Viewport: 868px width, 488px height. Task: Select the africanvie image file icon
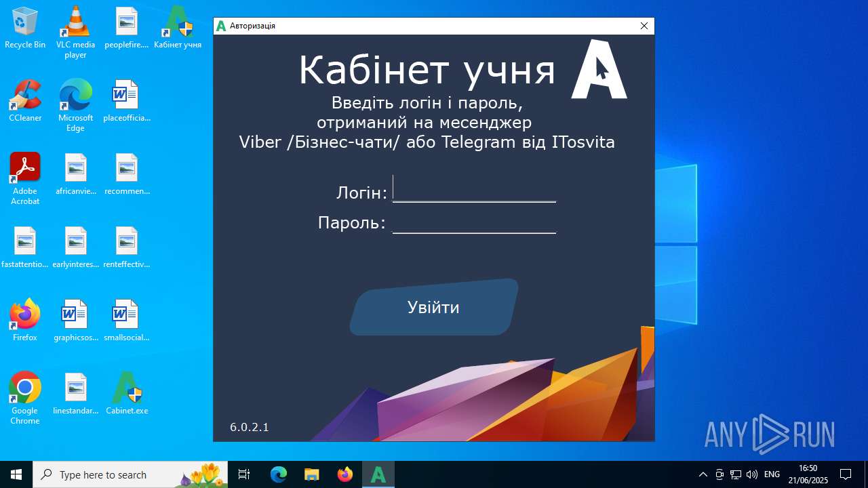tap(75, 175)
